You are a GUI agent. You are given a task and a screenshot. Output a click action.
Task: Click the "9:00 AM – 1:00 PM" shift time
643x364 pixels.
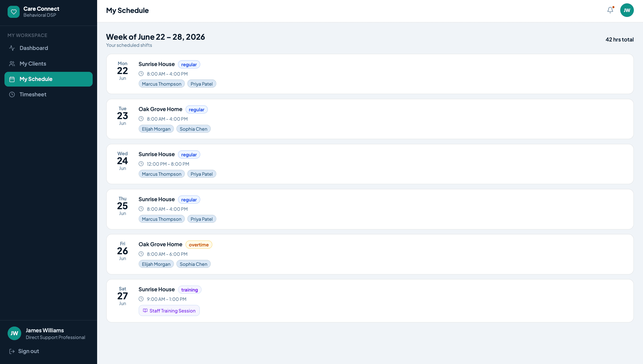tap(167, 299)
